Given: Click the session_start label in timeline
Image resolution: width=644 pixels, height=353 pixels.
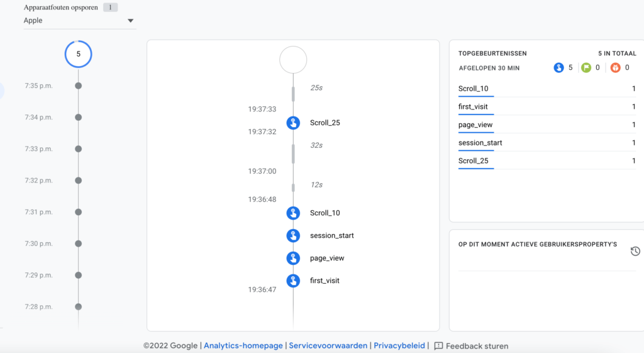Looking at the screenshot, I should tap(332, 235).
